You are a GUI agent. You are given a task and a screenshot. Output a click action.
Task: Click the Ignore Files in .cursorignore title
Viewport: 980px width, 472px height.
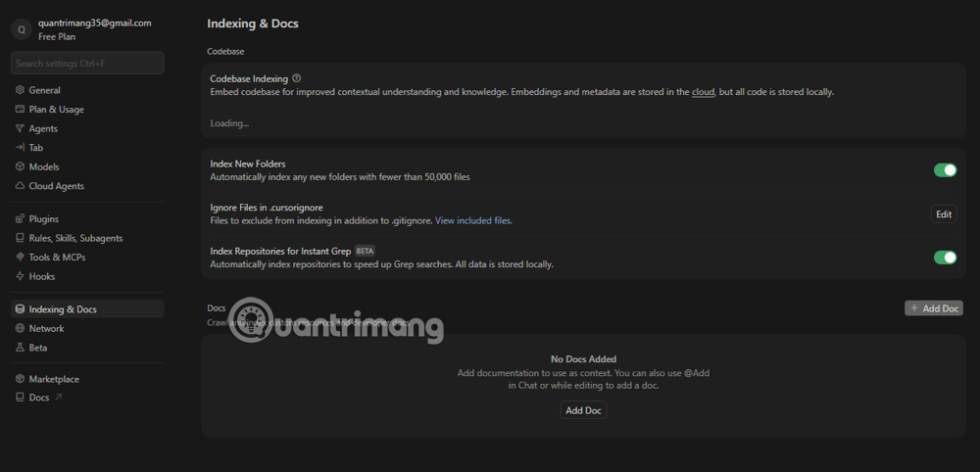tap(267, 208)
